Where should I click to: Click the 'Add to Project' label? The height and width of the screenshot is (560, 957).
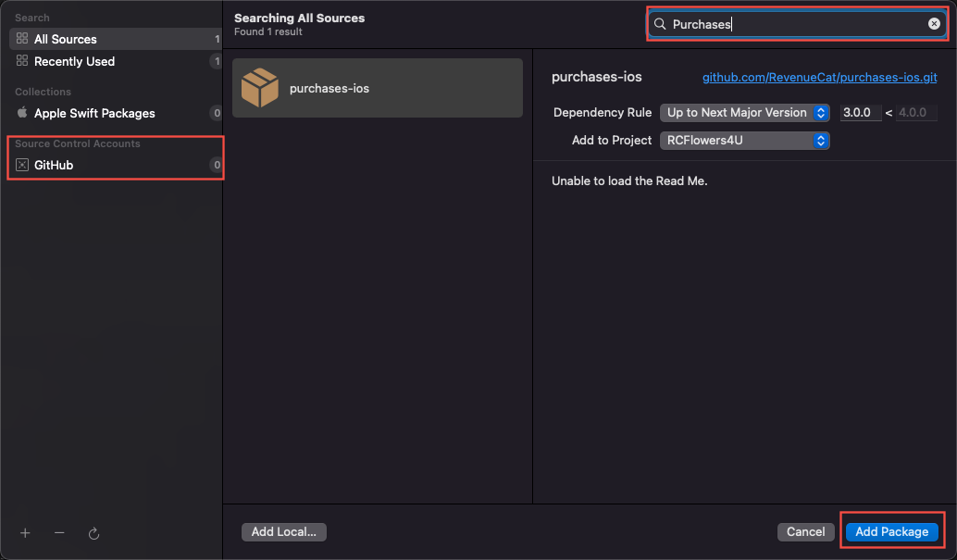(612, 141)
